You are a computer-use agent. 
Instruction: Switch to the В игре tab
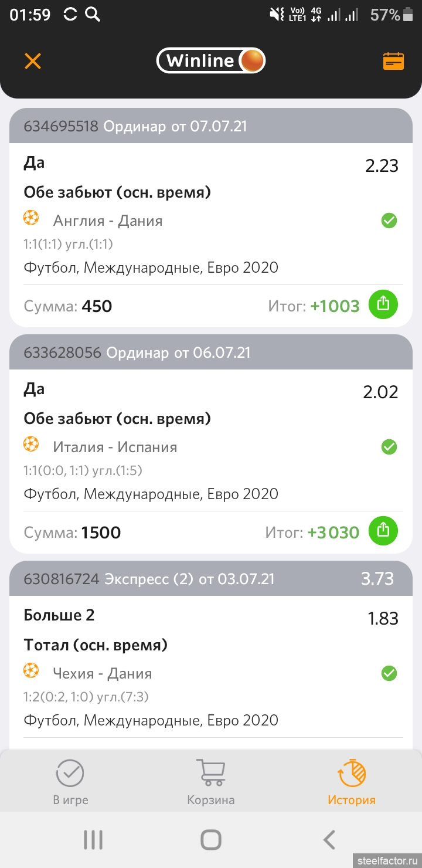tap(70, 782)
